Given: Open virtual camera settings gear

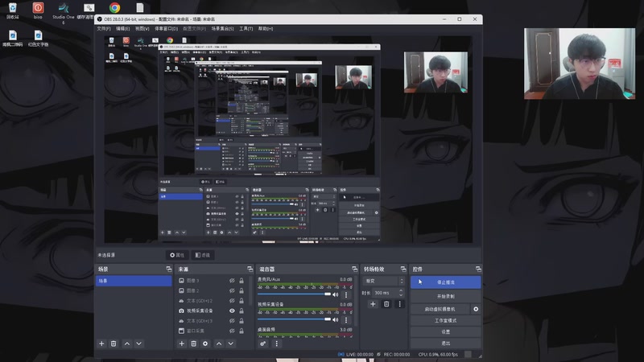Looking at the screenshot, I should click(x=476, y=309).
